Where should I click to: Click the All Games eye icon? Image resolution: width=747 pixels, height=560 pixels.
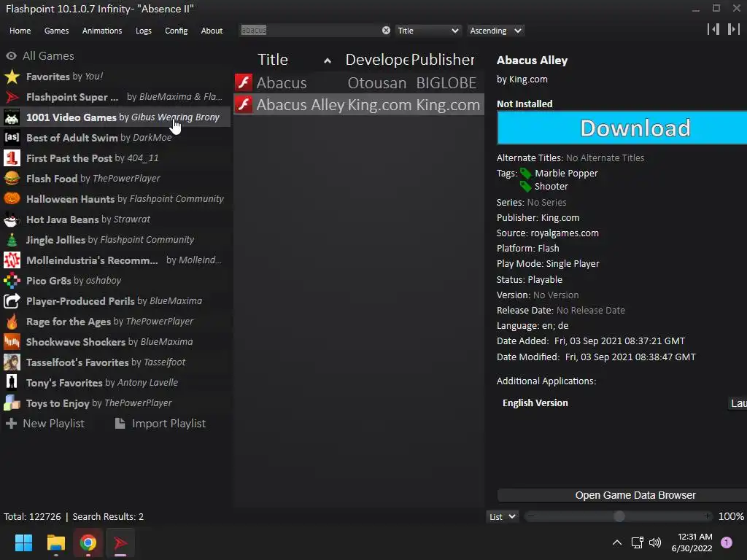click(12, 56)
